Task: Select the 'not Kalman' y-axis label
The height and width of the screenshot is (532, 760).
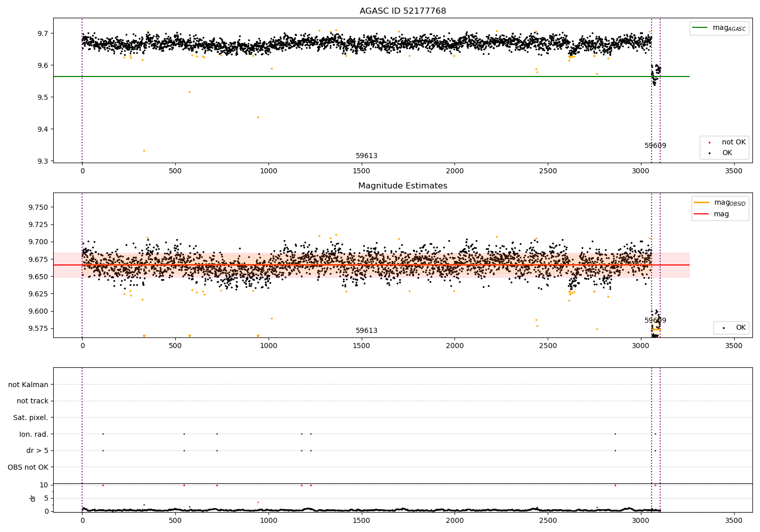Action: pos(28,385)
